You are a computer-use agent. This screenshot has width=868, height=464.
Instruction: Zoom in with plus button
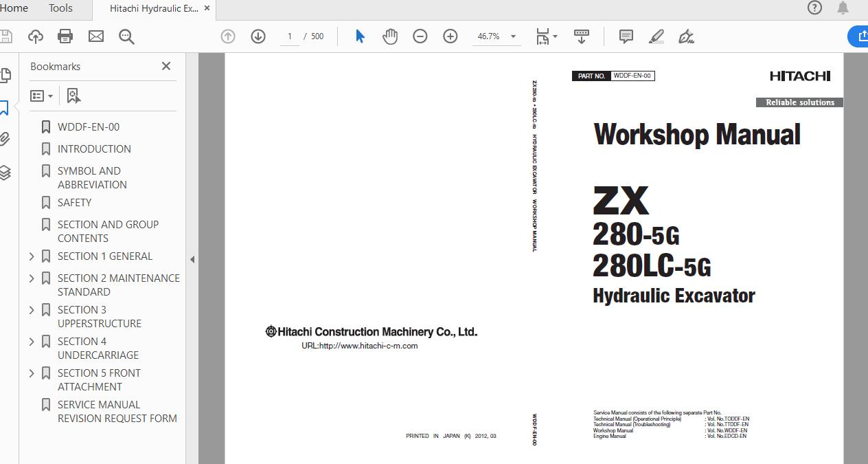click(450, 36)
